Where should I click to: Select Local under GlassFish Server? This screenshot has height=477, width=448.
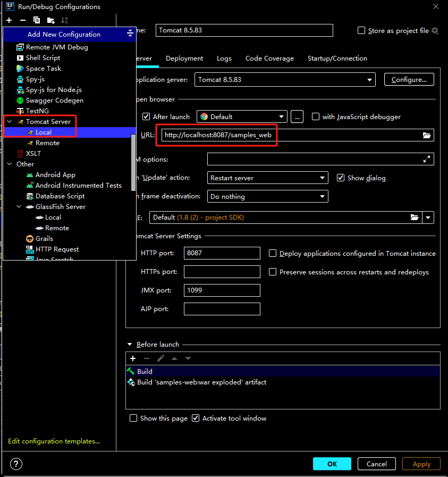(x=53, y=217)
